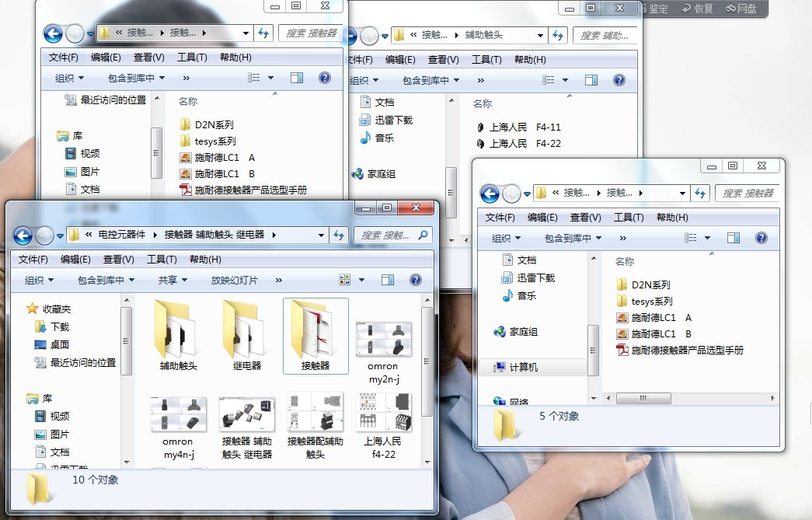Click 电控元器件 breadcrumb in front window

122,235
